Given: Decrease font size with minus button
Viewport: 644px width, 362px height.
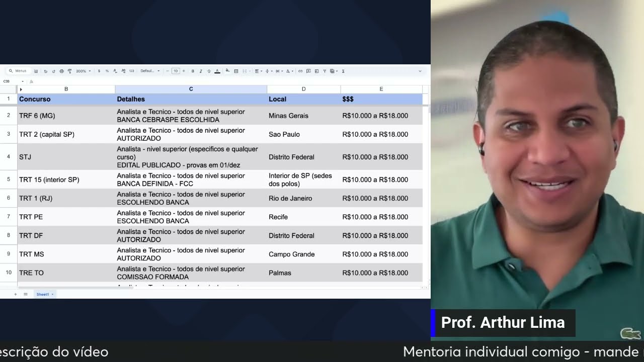Looking at the screenshot, I should point(168,71).
